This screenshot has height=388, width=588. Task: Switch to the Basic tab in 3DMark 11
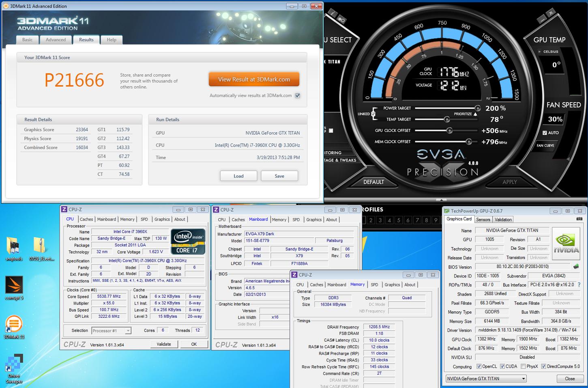(x=27, y=40)
